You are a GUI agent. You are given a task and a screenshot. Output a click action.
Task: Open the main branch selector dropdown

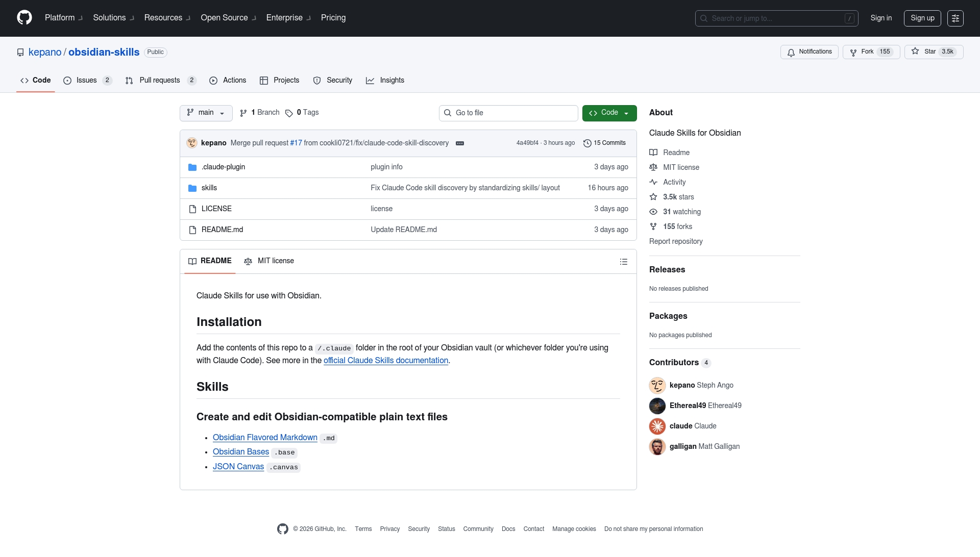click(206, 113)
